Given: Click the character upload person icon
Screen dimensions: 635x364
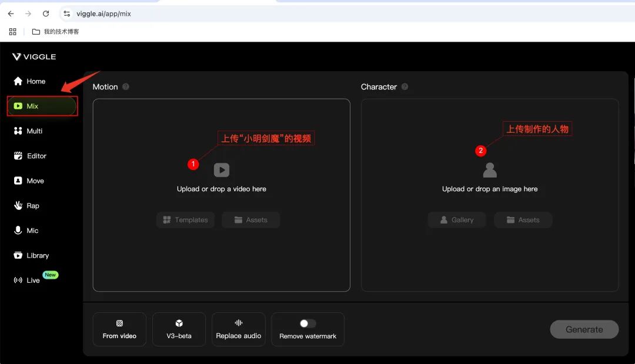Looking at the screenshot, I should tap(490, 170).
